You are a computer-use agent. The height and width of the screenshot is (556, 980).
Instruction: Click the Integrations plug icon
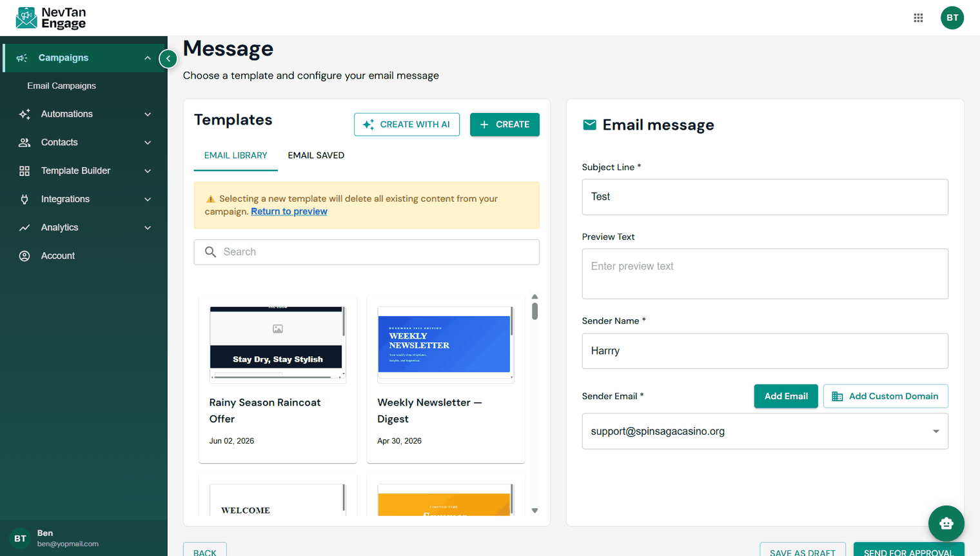tap(24, 199)
